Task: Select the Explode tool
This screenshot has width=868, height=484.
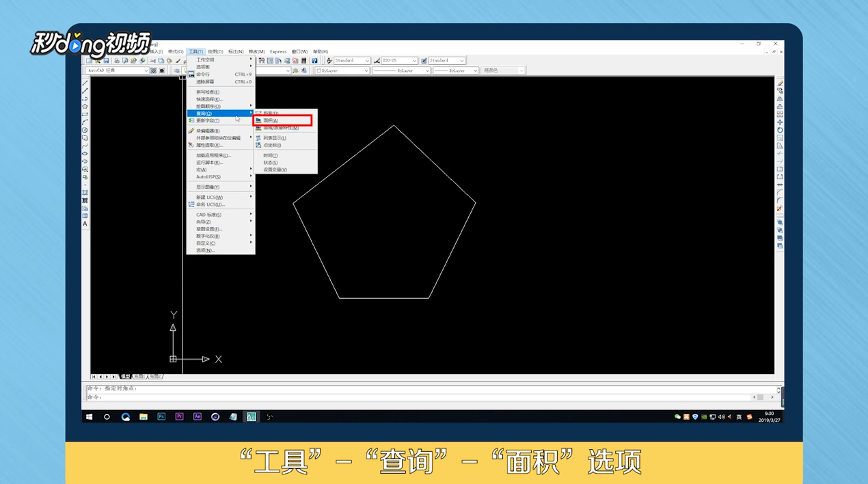Action: point(780,209)
